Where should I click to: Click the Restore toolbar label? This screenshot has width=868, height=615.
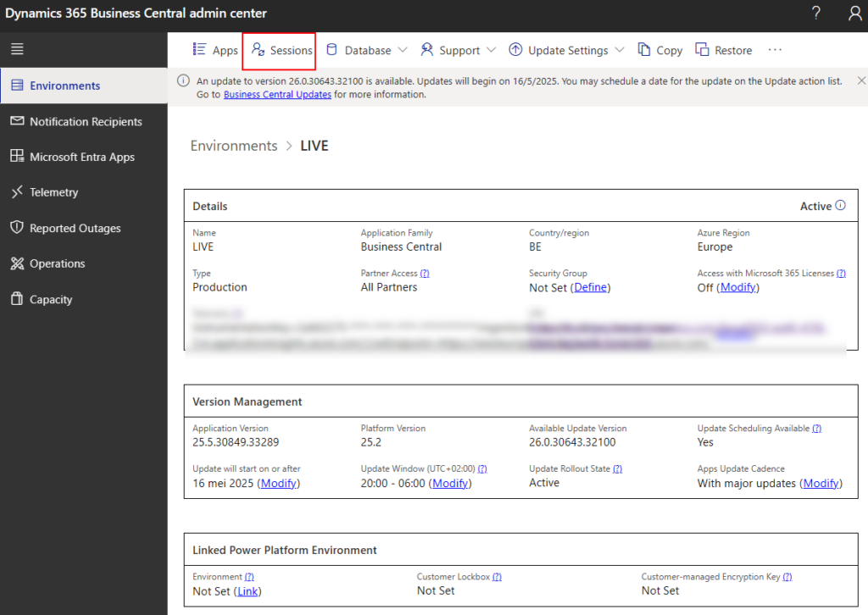pyautogui.click(x=733, y=50)
